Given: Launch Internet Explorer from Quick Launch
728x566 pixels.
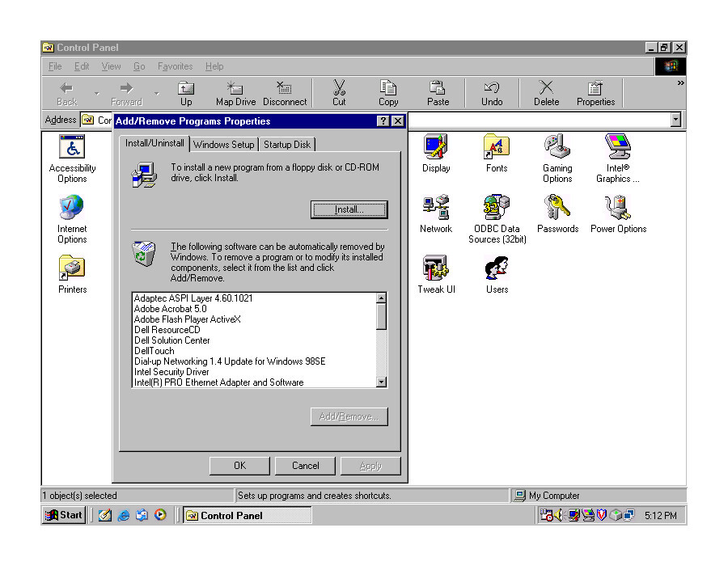Looking at the screenshot, I should pyautogui.click(x=123, y=515).
